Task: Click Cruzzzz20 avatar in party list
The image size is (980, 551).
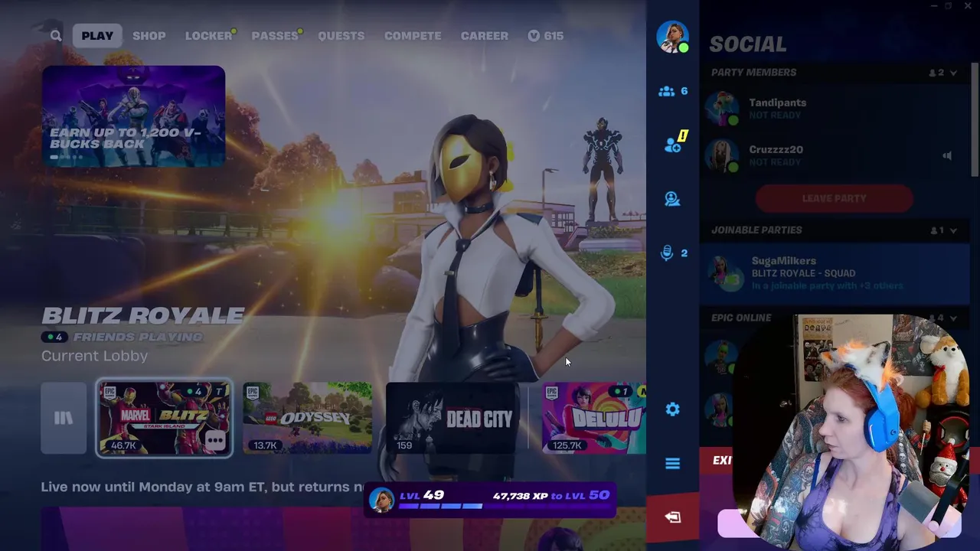Action: [721, 155]
